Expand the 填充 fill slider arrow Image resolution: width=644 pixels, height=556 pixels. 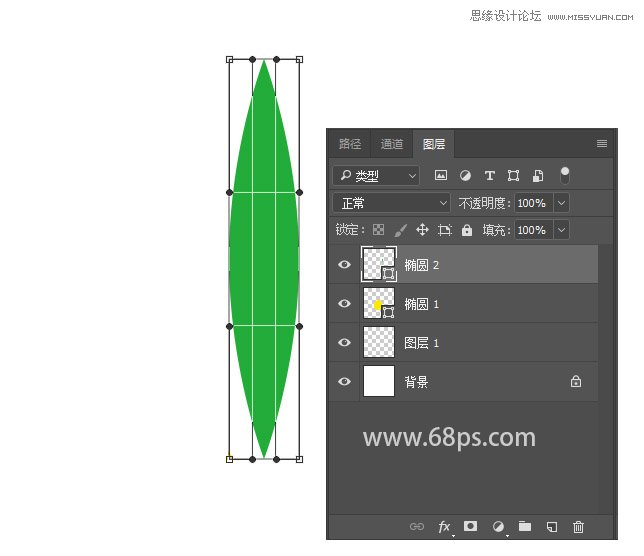tap(561, 230)
